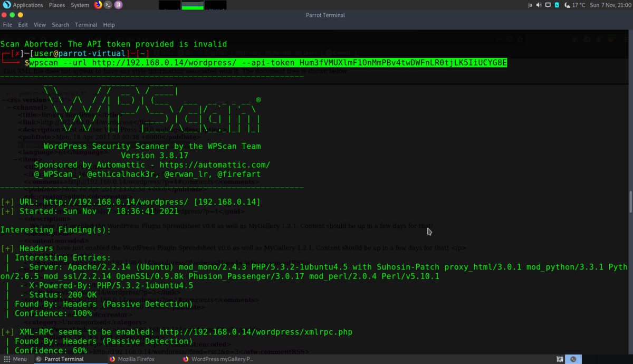This screenshot has height=364, width=633.
Task: Switch to WordPress myGallery taskbar entry
Action: pyautogui.click(x=218, y=359)
